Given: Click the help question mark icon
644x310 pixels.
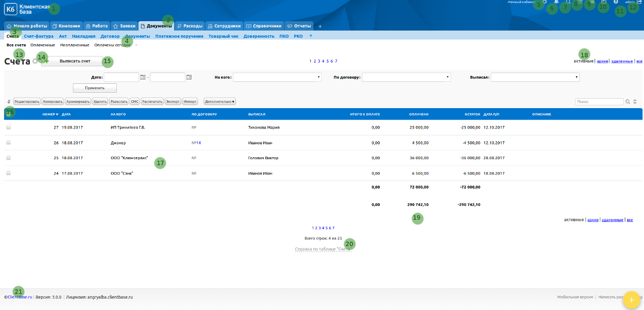Looking at the screenshot, I should coord(616,2).
